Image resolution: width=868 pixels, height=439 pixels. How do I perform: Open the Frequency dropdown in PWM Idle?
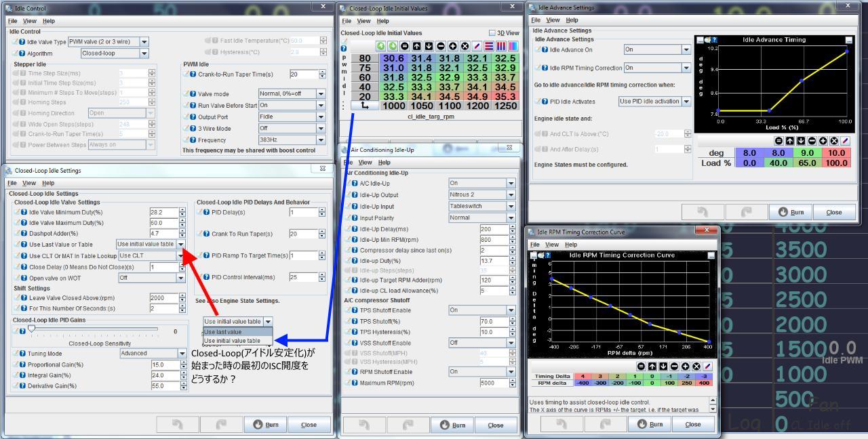click(321, 140)
